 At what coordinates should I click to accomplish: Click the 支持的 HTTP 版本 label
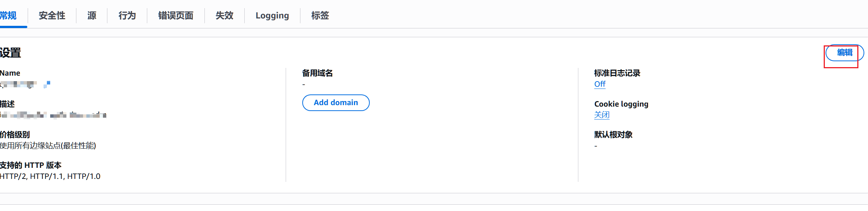[31, 165]
